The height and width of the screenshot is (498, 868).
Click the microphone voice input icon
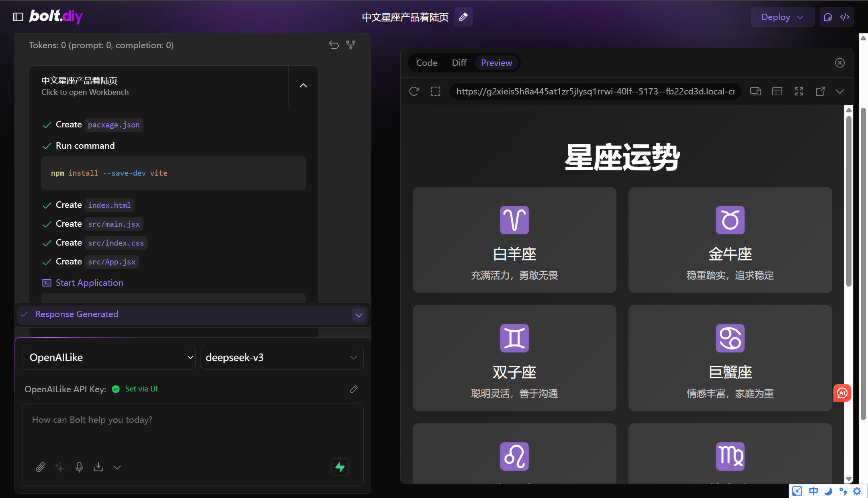[79, 467]
